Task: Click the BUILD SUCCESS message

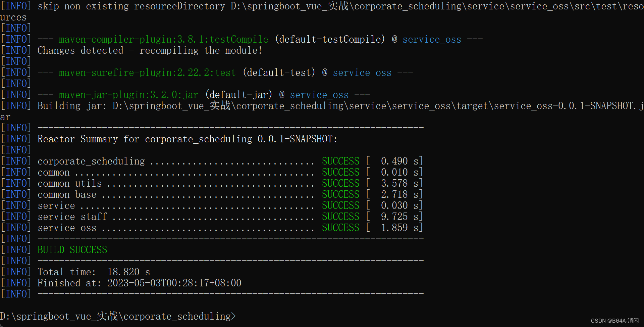Action: [72, 250]
